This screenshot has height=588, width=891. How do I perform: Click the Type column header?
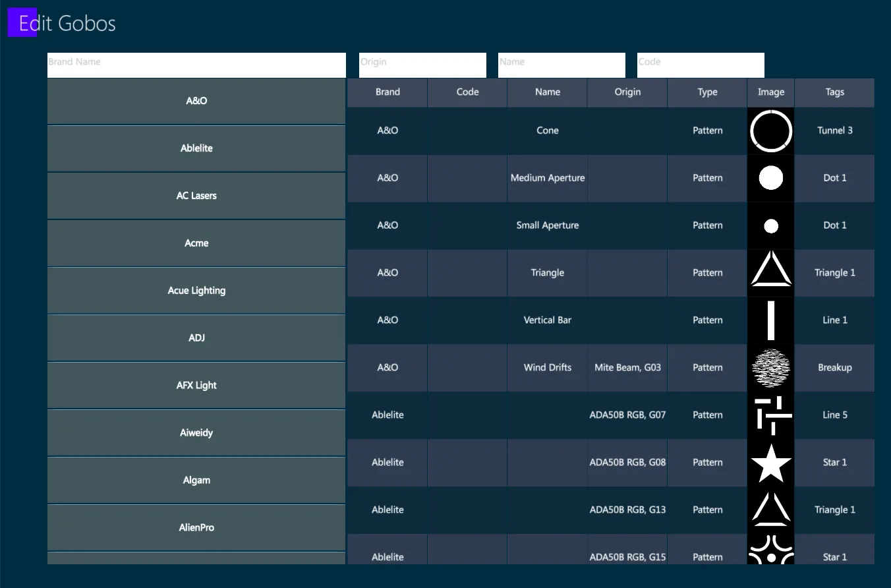pos(707,93)
